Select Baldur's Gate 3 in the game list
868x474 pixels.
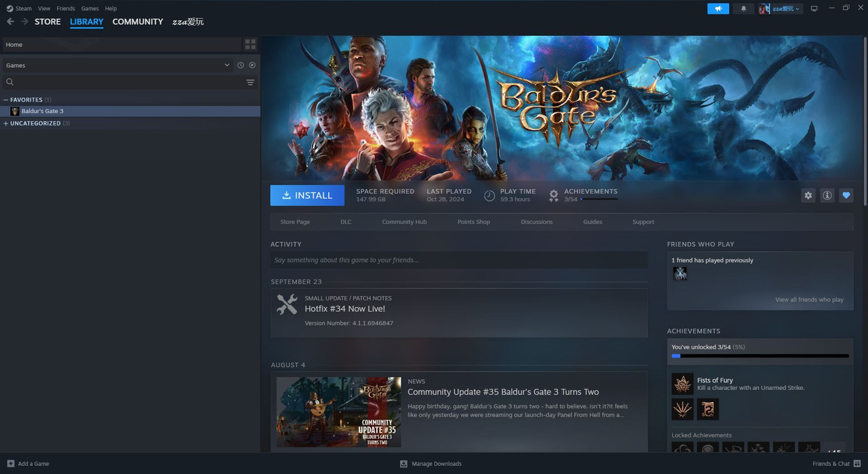pyautogui.click(x=130, y=111)
